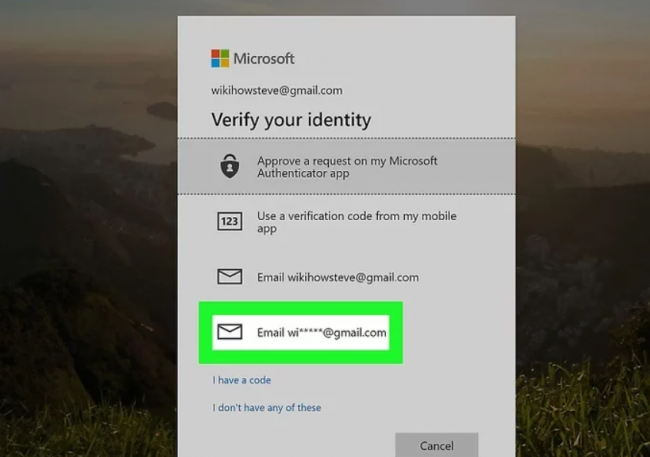Click the Cancel button
This screenshot has height=457, width=650.
coord(437,445)
